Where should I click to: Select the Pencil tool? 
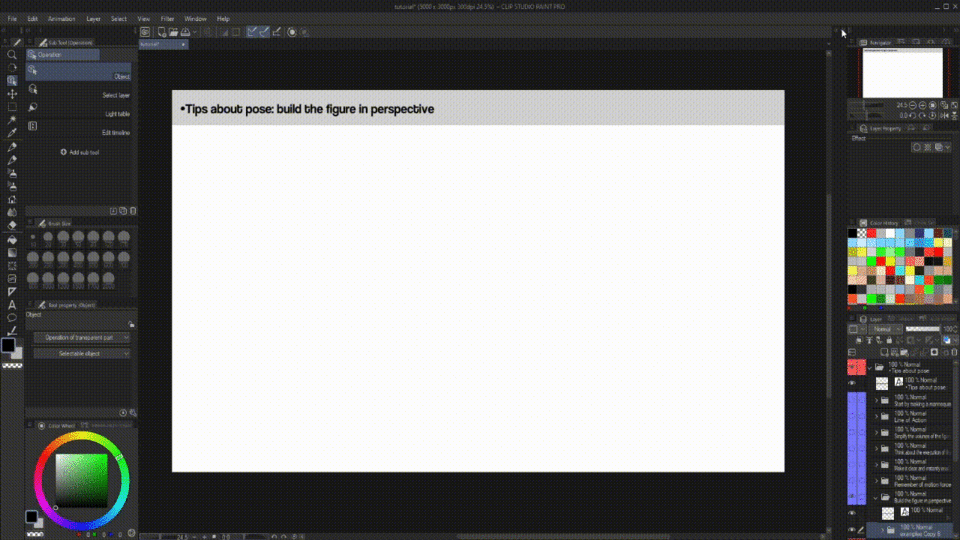click(x=12, y=160)
